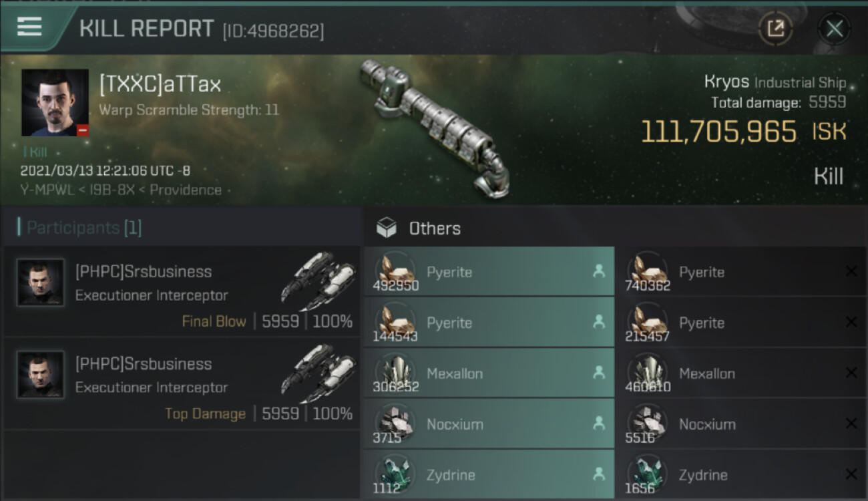The width and height of the screenshot is (868, 501).
Task: Click the share kill report icon
Action: pyautogui.click(x=775, y=29)
